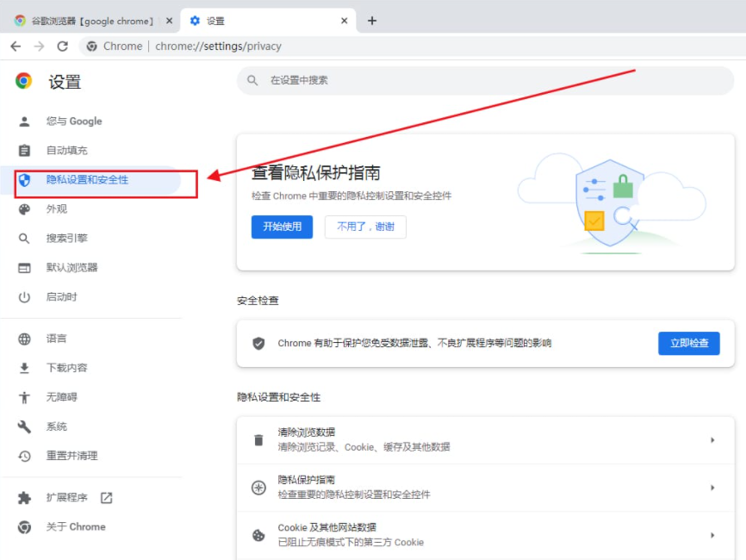
Task: Open 扩展程序 via the puzzle icon
Action: pos(22,498)
